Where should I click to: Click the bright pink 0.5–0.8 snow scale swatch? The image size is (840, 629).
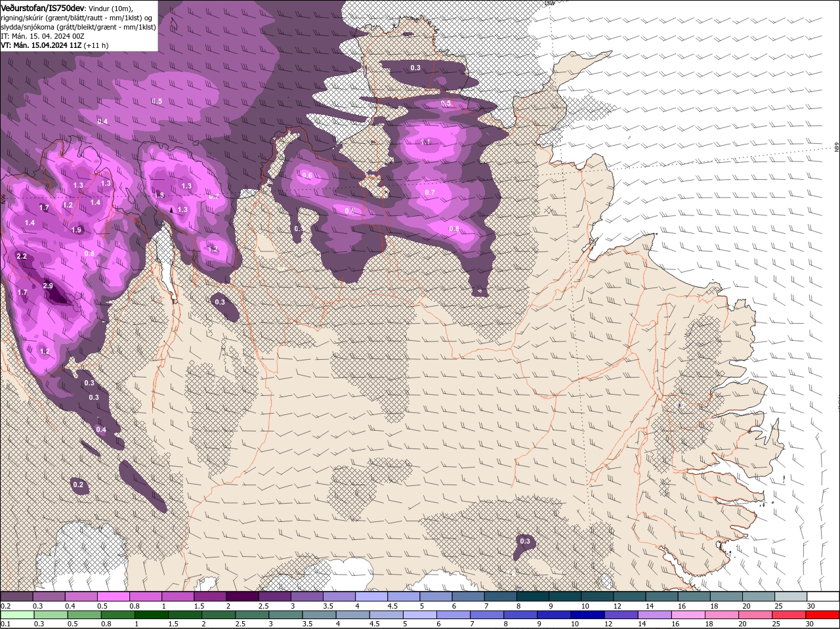coord(113,596)
